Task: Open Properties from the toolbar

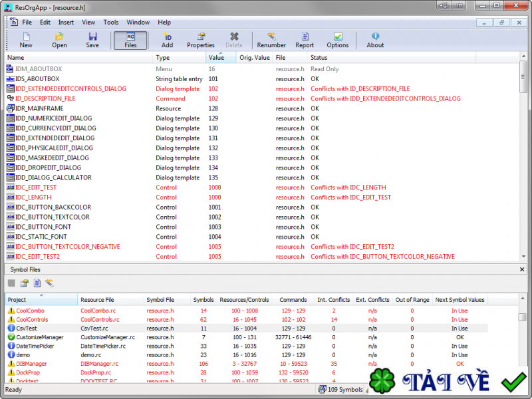Action: click(200, 40)
